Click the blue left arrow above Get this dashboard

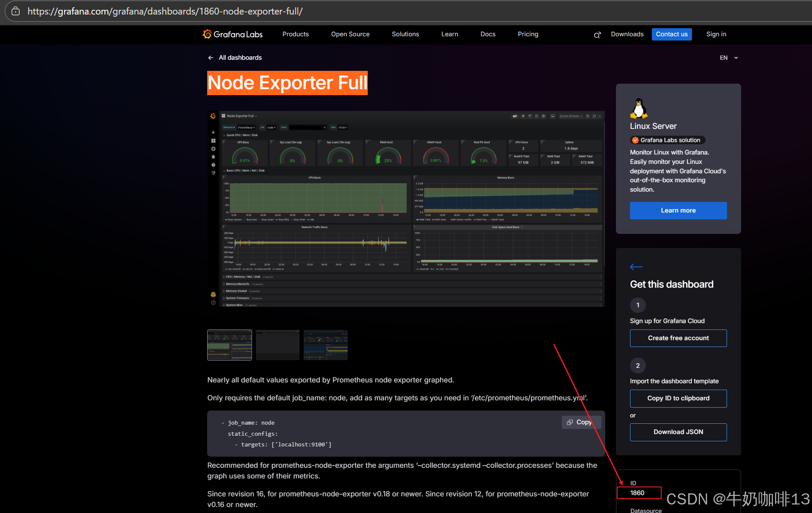636,267
